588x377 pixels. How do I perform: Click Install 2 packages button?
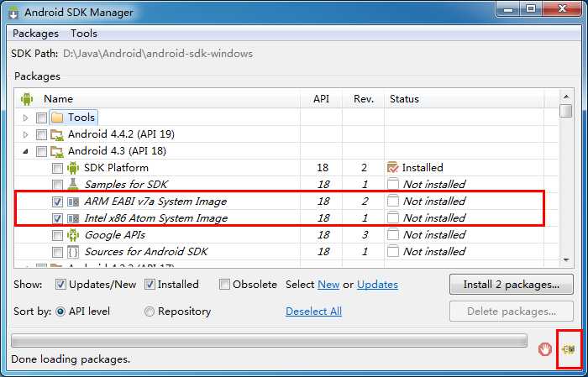[511, 285]
